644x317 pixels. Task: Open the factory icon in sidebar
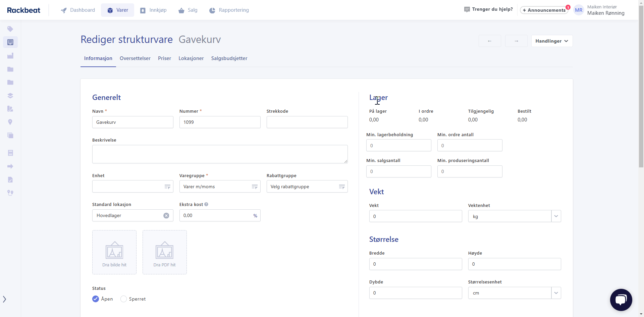[10, 56]
